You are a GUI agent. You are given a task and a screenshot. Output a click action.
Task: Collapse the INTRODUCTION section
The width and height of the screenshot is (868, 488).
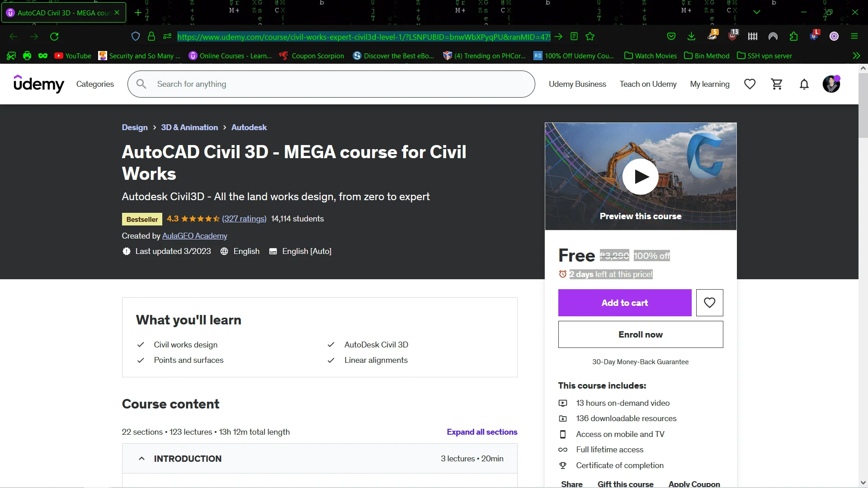tap(320, 459)
